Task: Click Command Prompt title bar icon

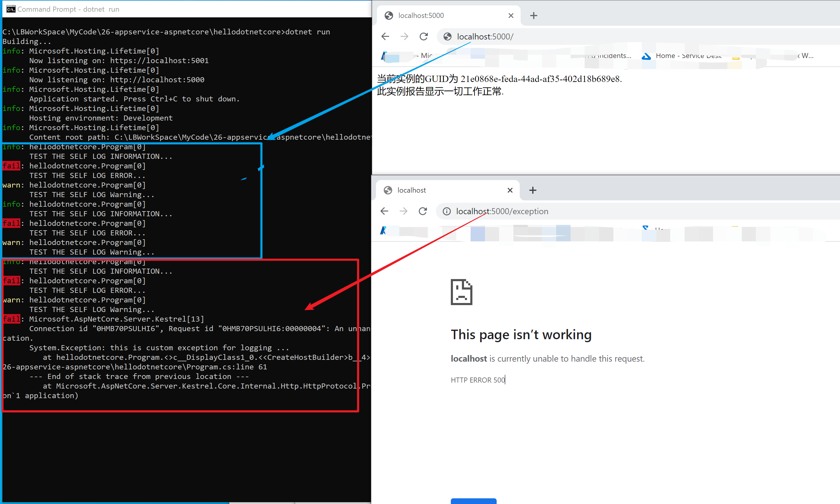Action: (x=11, y=9)
